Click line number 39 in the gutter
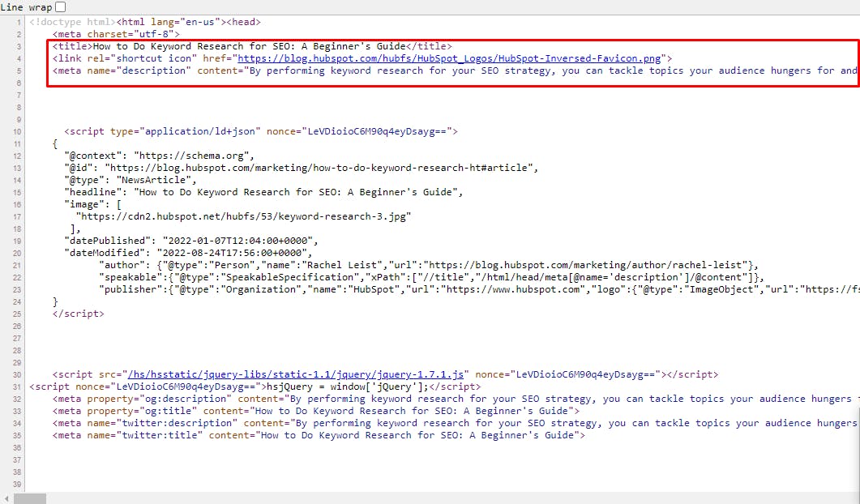 pyautogui.click(x=17, y=485)
